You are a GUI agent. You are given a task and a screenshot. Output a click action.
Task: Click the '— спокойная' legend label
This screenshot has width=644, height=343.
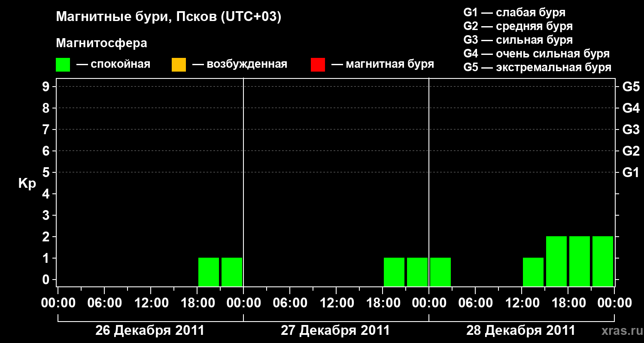[x=113, y=65]
